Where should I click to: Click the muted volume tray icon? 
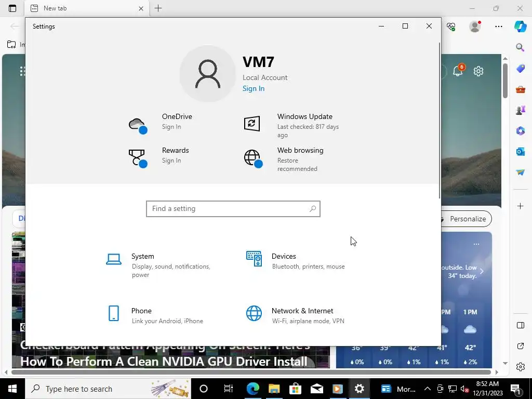(x=464, y=389)
